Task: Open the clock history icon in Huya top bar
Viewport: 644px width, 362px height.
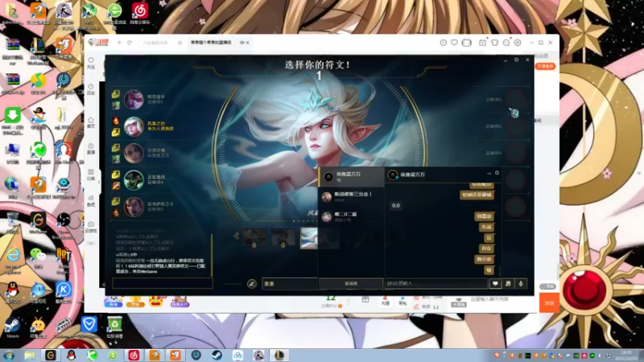Action: 444,43
